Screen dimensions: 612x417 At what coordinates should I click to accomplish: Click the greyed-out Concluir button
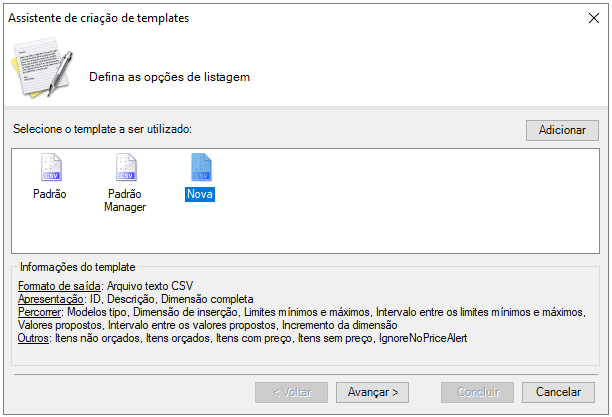(x=477, y=392)
